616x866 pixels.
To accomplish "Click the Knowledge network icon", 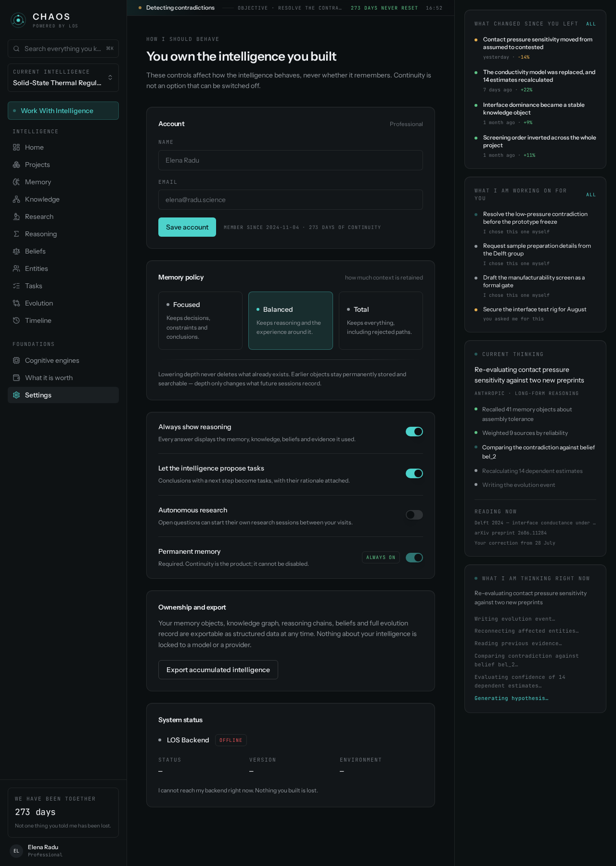I will (x=16, y=199).
